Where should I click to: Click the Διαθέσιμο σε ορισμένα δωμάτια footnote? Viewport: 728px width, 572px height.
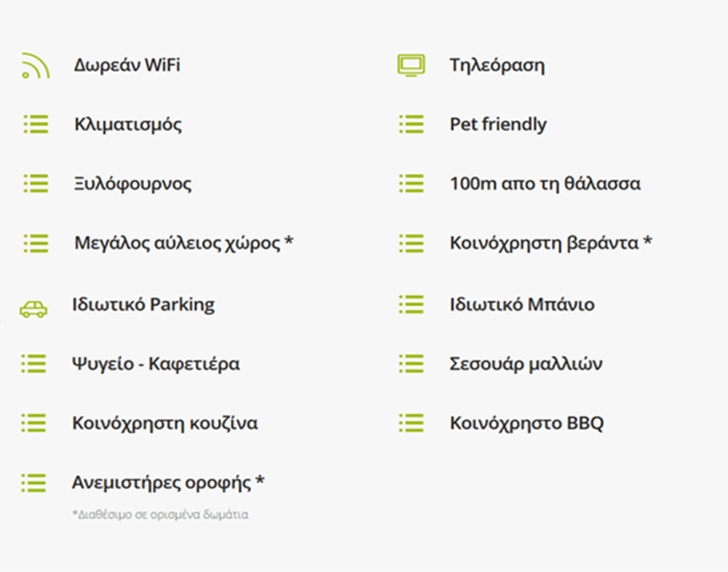click(x=160, y=515)
